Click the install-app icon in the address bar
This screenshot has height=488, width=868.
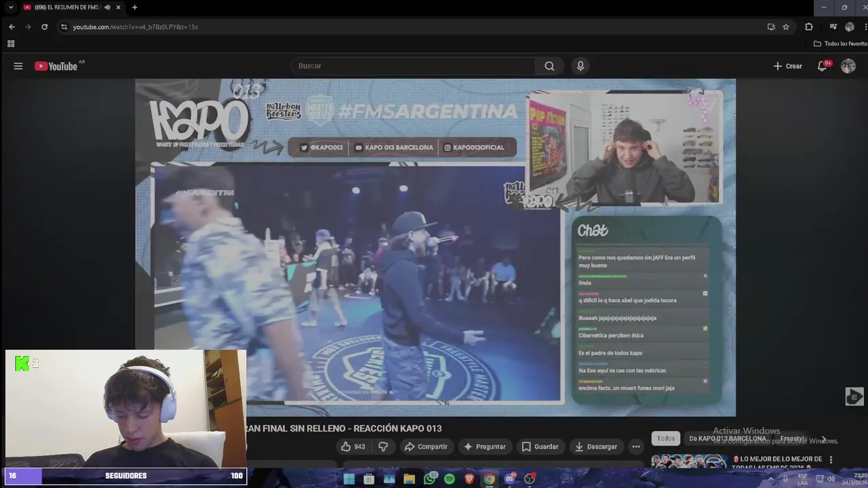(771, 26)
